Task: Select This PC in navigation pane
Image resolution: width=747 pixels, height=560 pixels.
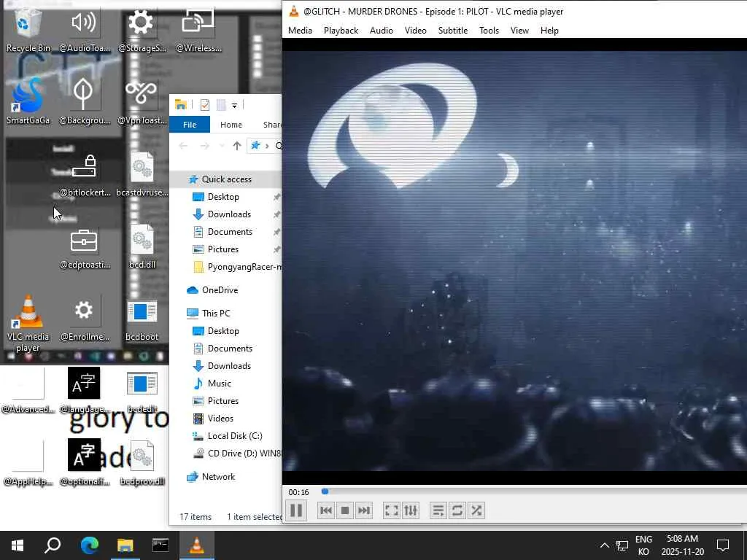Action: click(216, 314)
